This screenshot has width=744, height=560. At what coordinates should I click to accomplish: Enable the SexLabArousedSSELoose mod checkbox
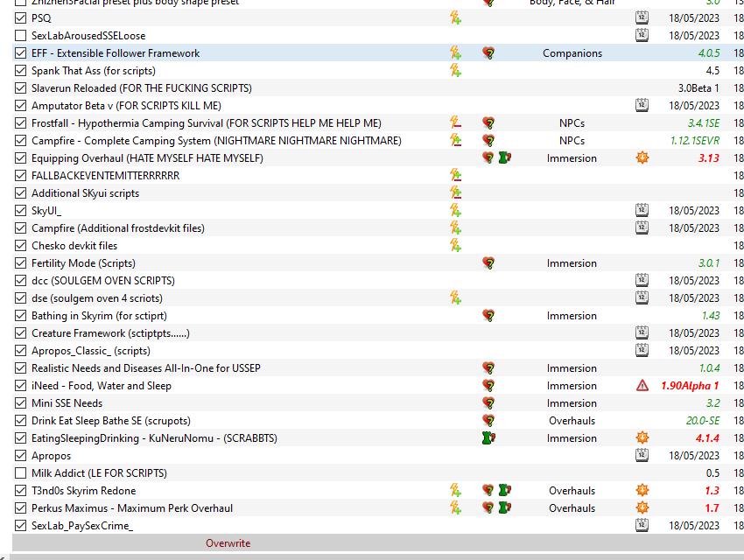[x=20, y=36]
